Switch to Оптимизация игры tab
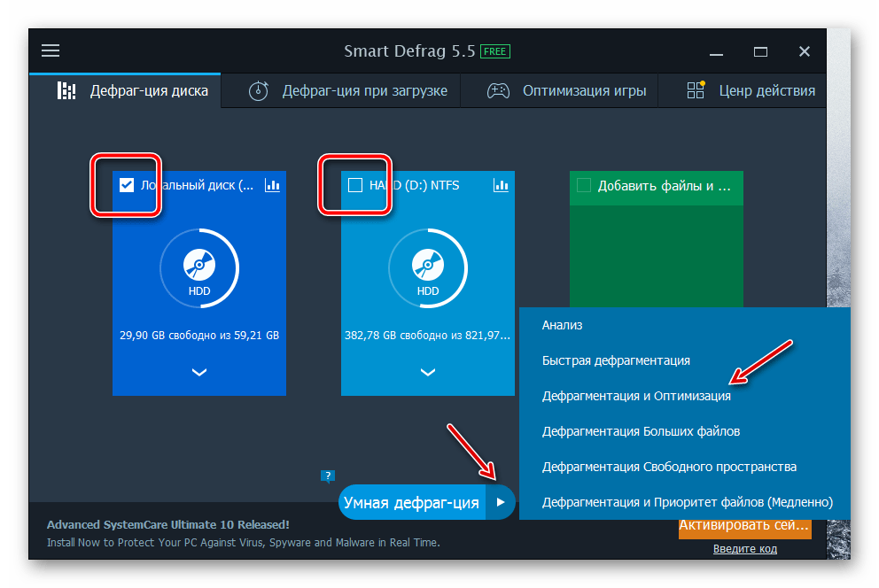 pos(559,90)
